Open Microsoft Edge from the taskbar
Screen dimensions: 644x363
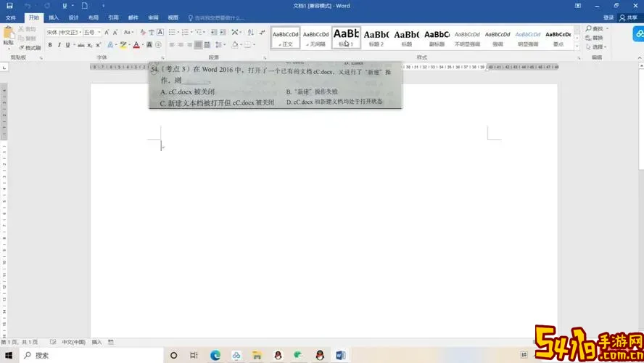tap(215, 355)
